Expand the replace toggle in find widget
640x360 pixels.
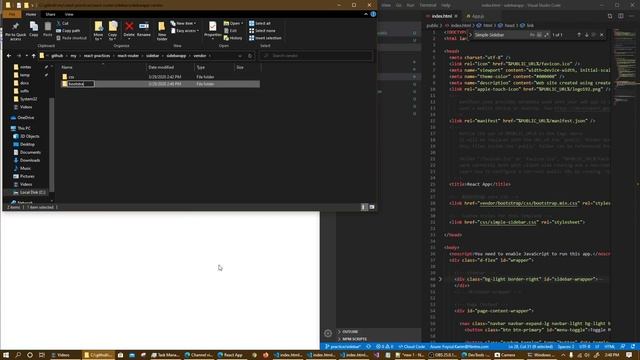click(470, 35)
